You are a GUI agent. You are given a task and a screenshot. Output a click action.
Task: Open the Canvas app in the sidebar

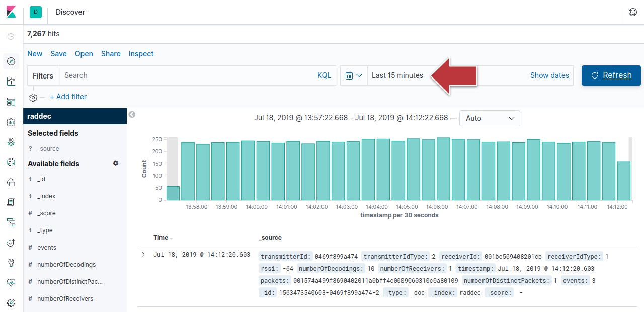click(x=11, y=122)
